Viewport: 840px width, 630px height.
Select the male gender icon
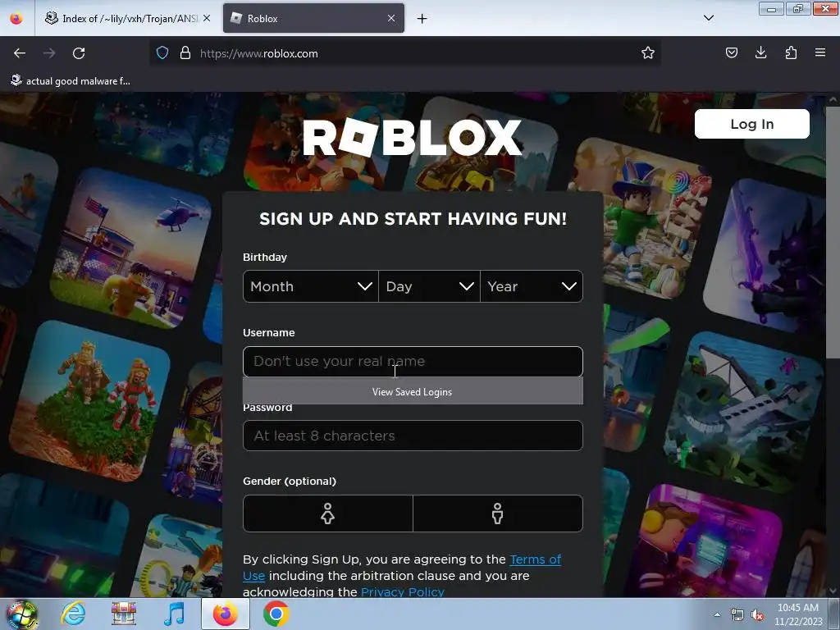(x=498, y=514)
